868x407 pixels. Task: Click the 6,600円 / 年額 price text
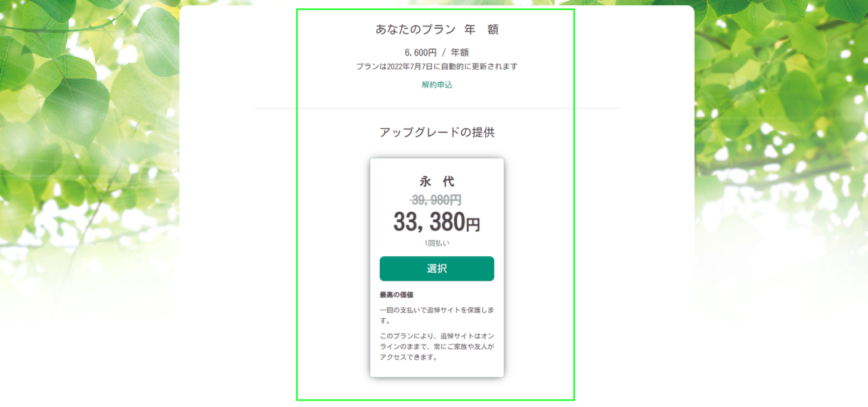436,52
